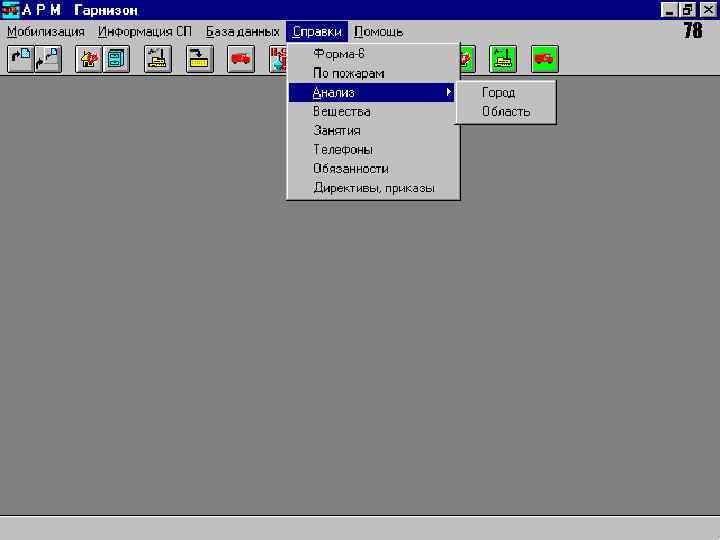
Task: Open the Помощь menu
Action: (x=379, y=32)
